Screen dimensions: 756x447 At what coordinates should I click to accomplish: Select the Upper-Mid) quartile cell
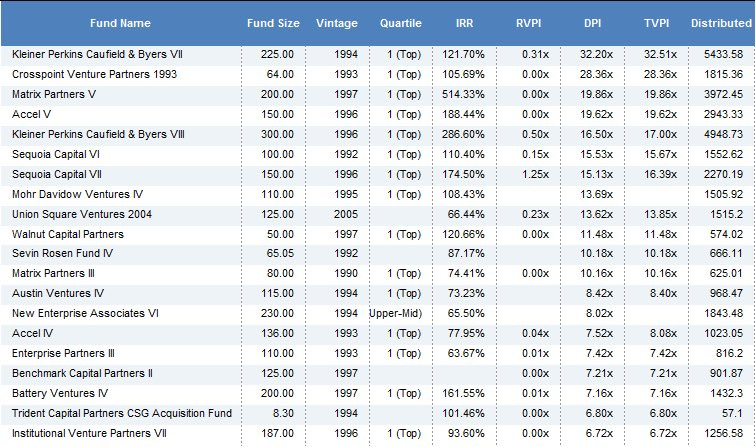click(395, 314)
